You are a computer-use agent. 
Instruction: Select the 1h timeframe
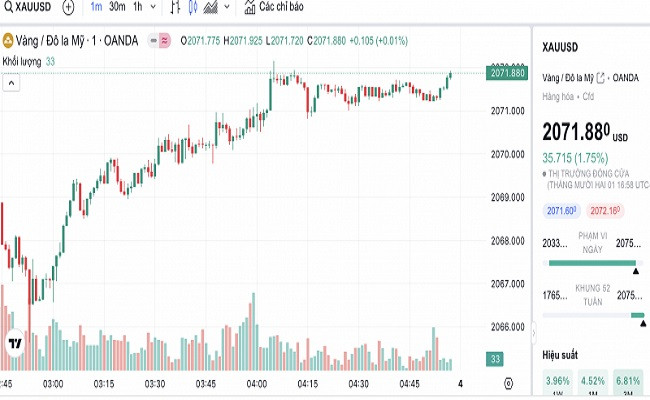137,7
